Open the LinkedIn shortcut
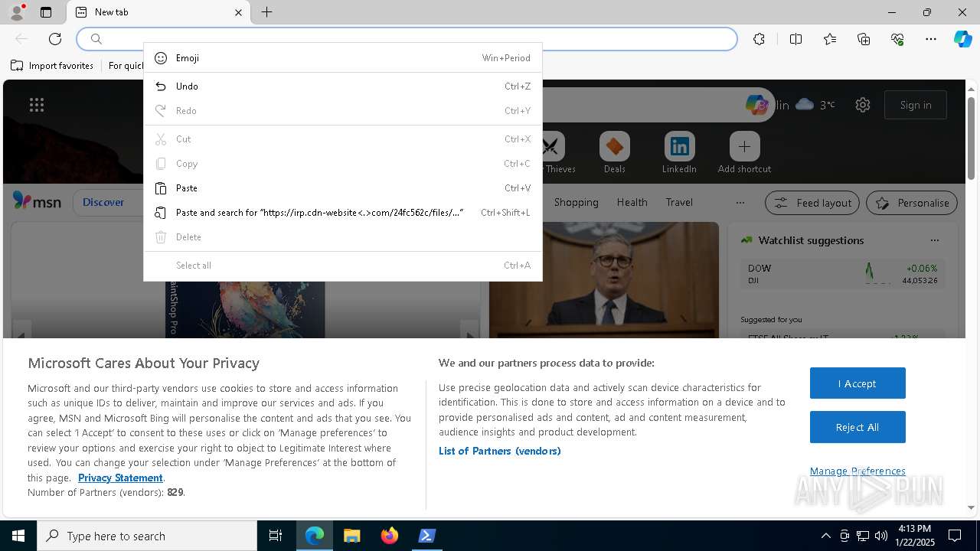 pyautogui.click(x=679, y=152)
